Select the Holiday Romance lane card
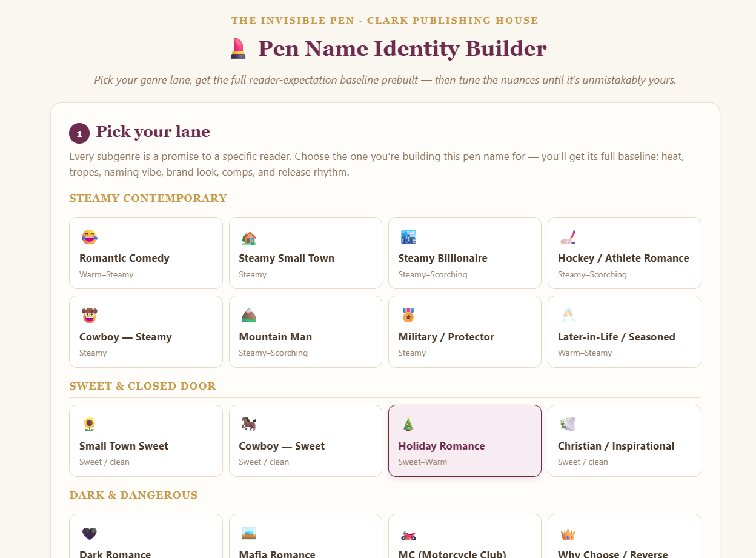The height and width of the screenshot is (558, 756). [465, 441]
